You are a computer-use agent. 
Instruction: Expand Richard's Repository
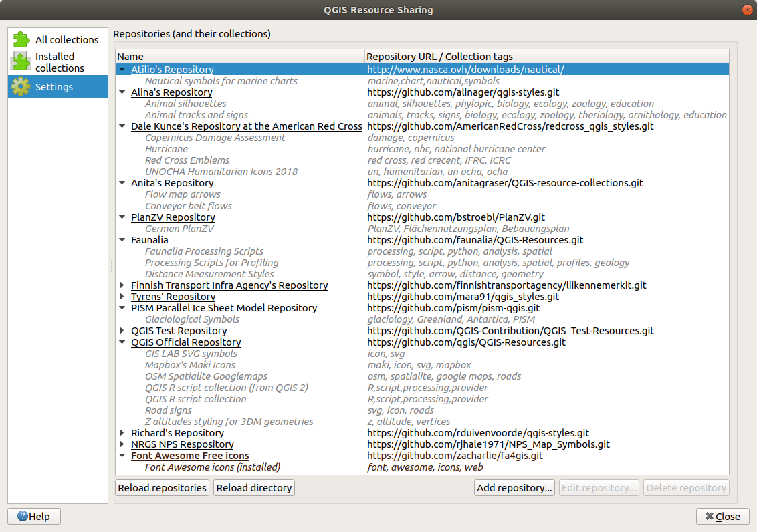[x=122, y=433]
